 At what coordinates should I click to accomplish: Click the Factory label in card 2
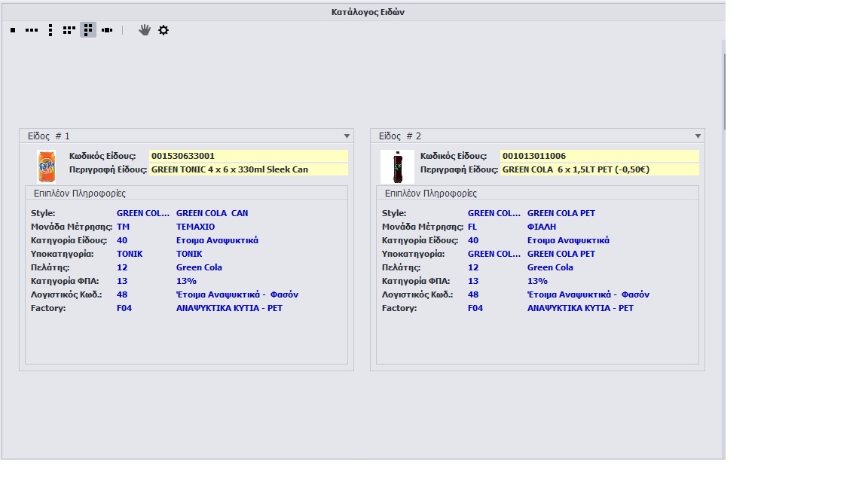399,308
